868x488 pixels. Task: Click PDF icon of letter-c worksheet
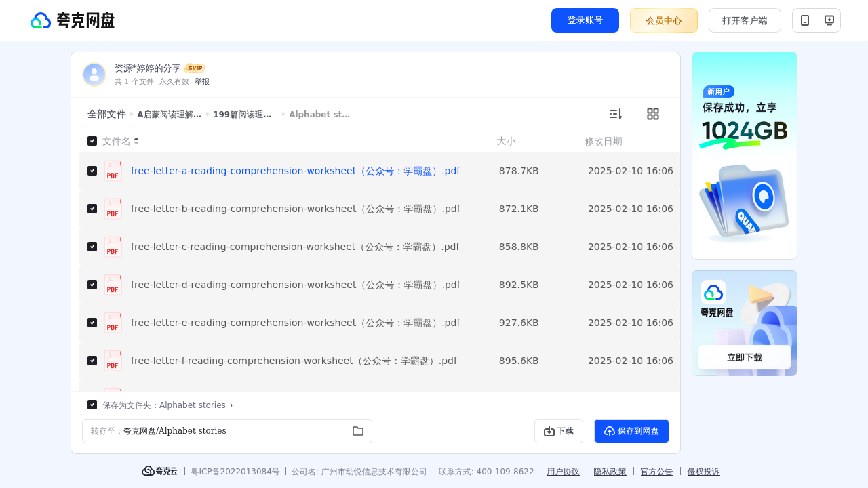coord(113,247)
